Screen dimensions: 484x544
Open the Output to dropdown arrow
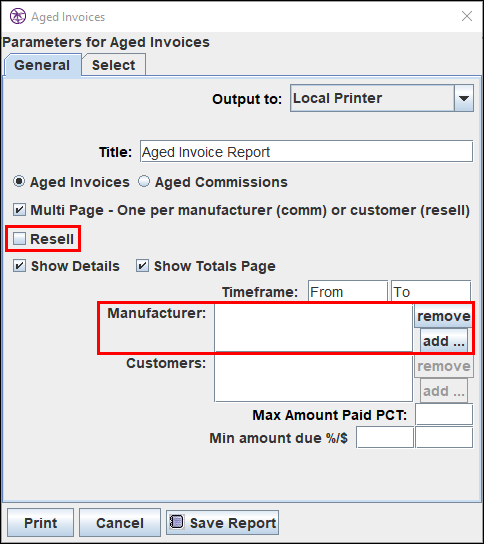464,98
